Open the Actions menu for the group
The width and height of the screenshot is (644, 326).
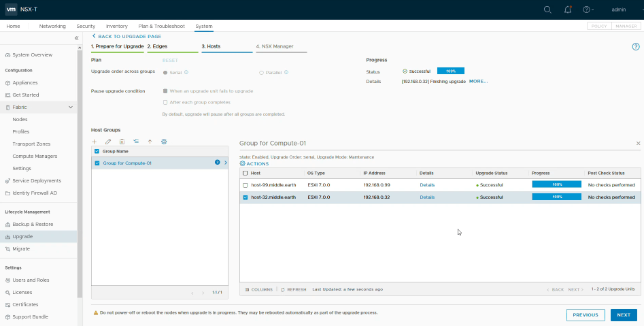pos(254,164)
